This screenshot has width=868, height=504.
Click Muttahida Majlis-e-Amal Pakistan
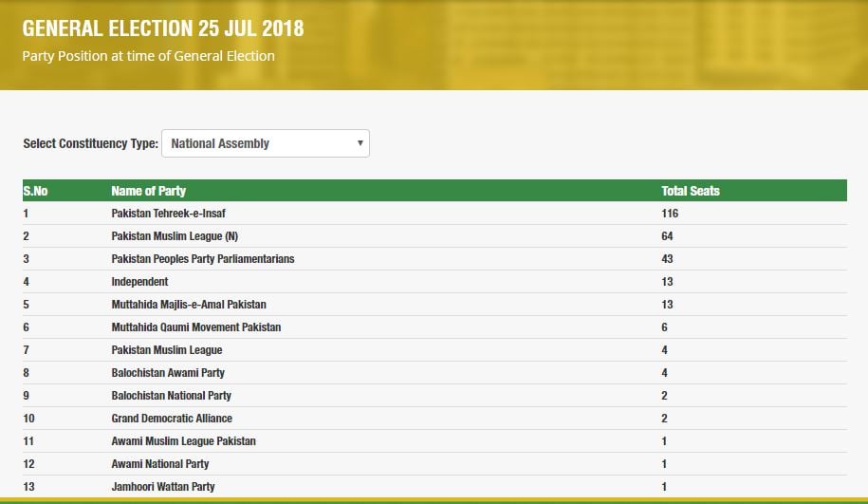click(x=189, y=304)
